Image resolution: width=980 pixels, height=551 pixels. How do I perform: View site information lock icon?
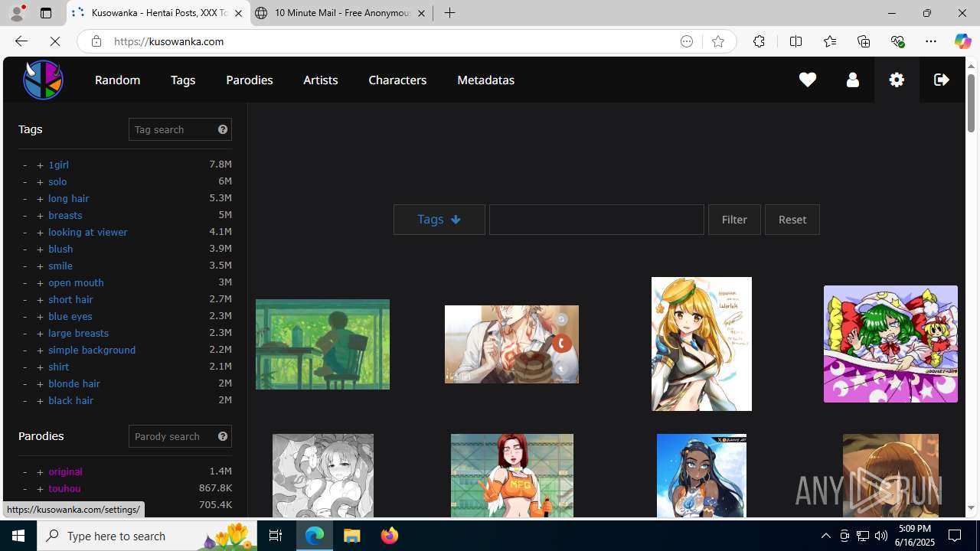click(96, 41)
